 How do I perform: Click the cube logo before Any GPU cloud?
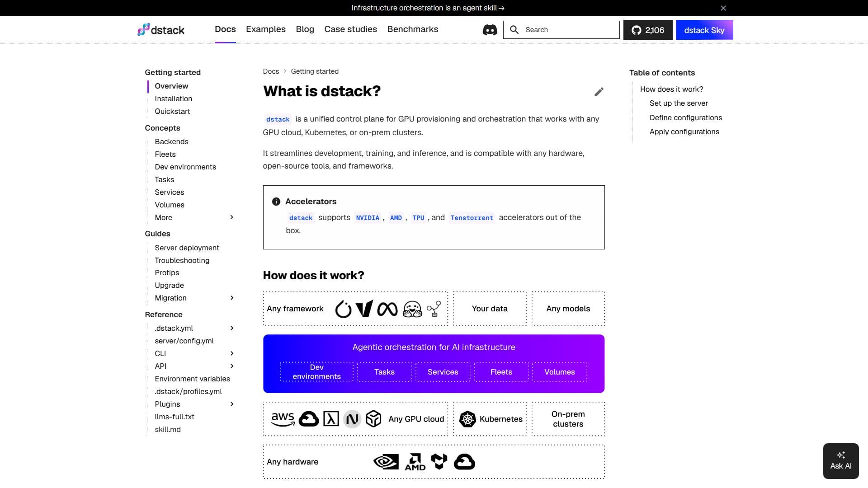pyautogui.click(x=373, y=419)
